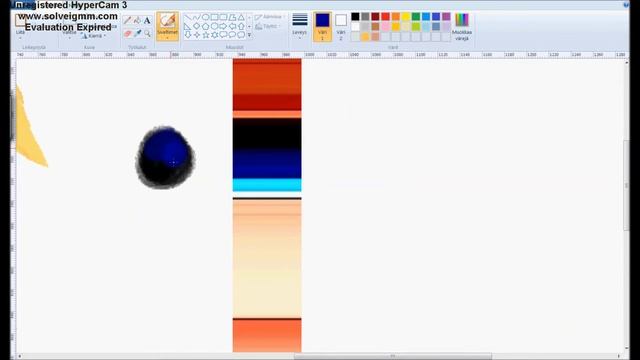The width and height of the screenshot is (640, 360).
Task: Pick the purple color swatch
Action: coord(446,16)
